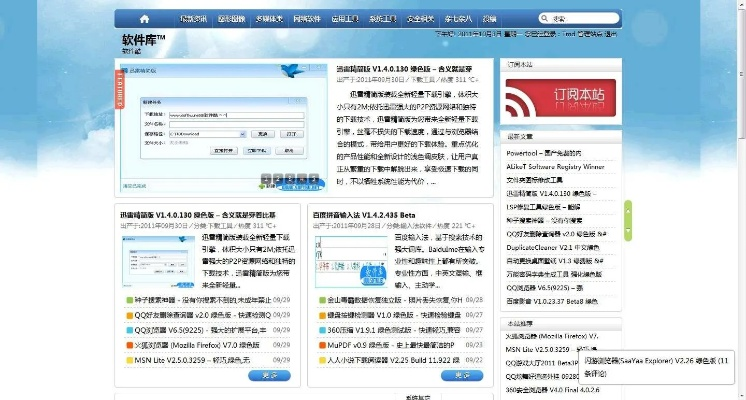This screenshot has width=746, height=400.
Task: Click yellow bullet icon beside MSN Lite entry
Action: point(129,359)
